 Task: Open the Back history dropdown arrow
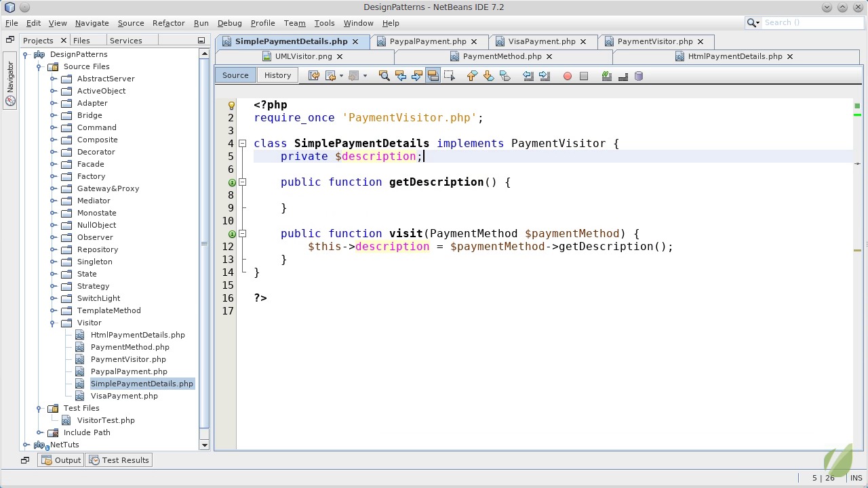(x=341, y=76)
